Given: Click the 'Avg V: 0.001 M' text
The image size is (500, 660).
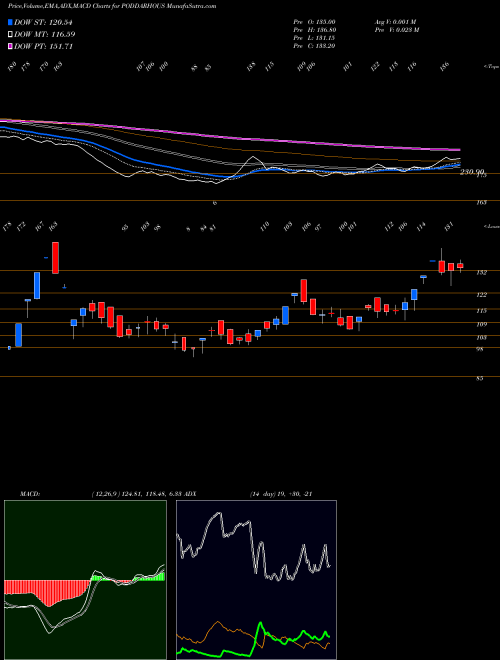Looking at the screenshot, I should [396, 22].
